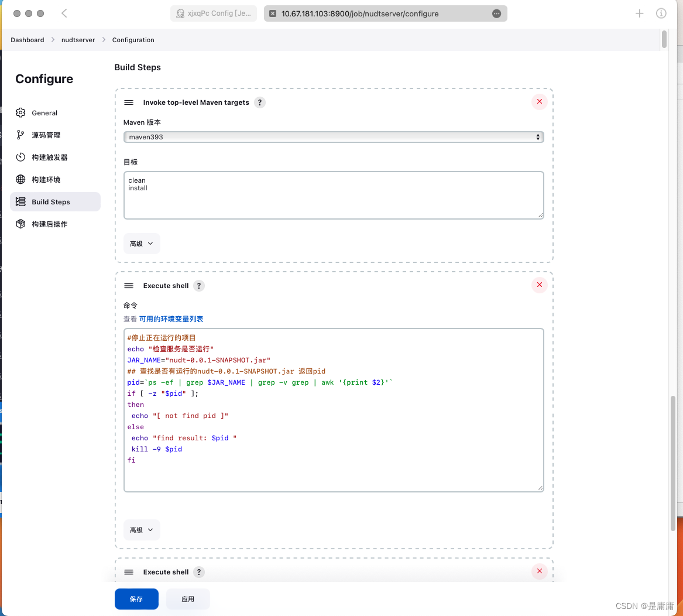Click the Configuration breadcrumb
Image resolution: width=683 pixels, height=616 pixels.
(x=133, y=40)
